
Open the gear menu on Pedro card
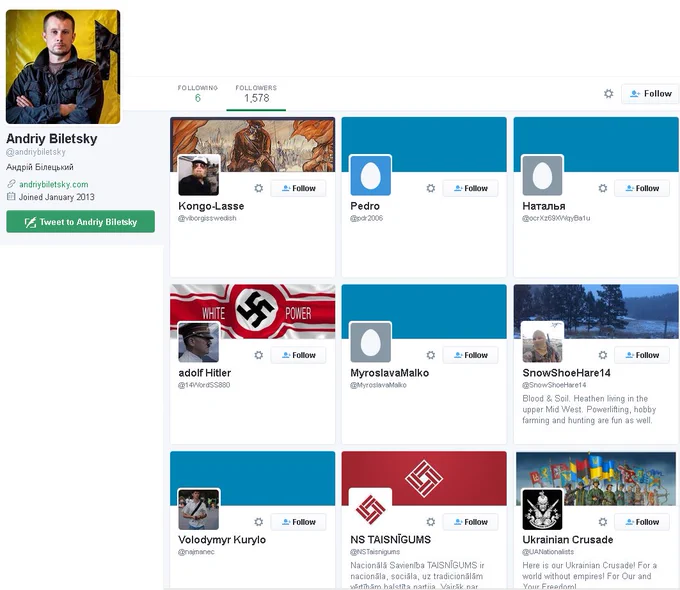tap(431, 188)
